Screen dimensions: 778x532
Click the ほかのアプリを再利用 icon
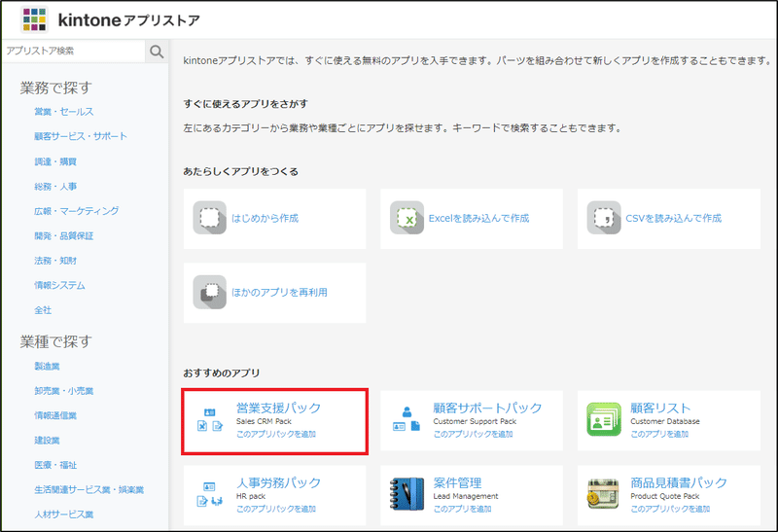coord(209,292)
